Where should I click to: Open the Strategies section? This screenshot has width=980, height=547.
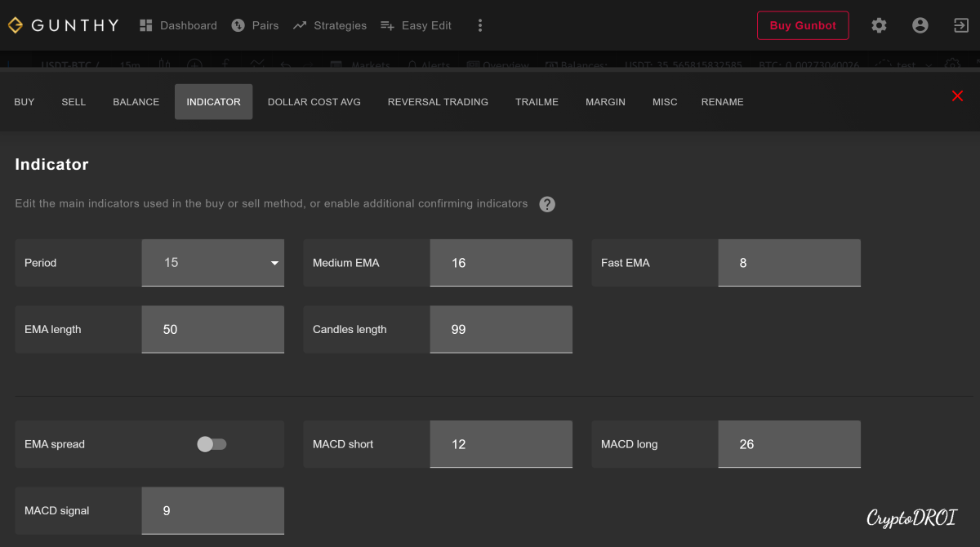[329, 25]
